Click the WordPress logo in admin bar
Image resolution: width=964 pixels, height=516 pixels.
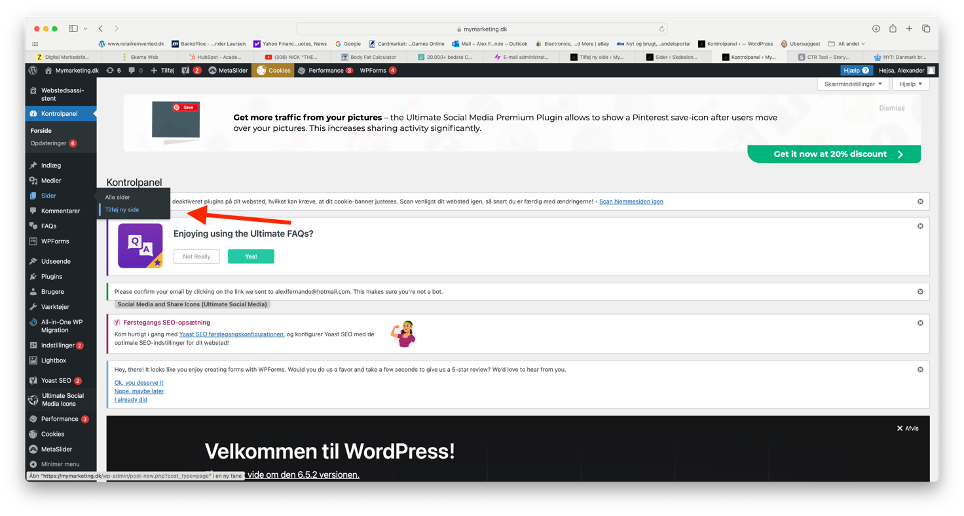tap(33, 71)
